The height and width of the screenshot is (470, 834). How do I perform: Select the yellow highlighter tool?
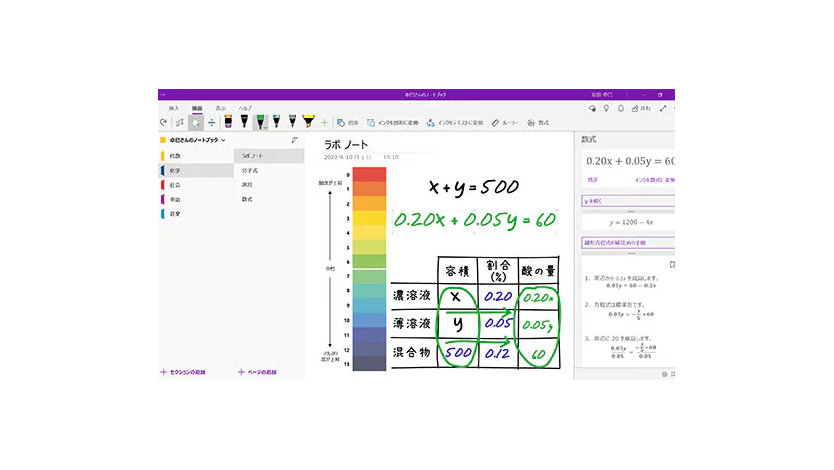pyautogui.click(x=308, y=121)
